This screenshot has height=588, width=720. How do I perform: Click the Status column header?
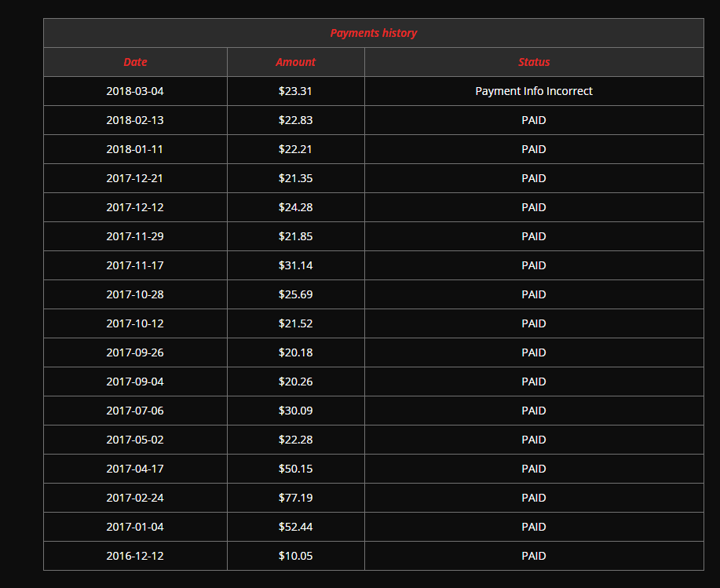click(533, 62)
